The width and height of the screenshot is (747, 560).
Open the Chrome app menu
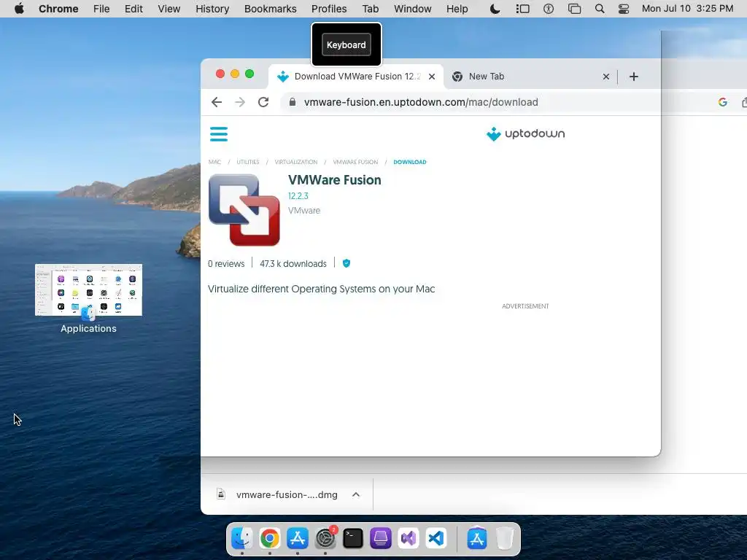(58, 9)
